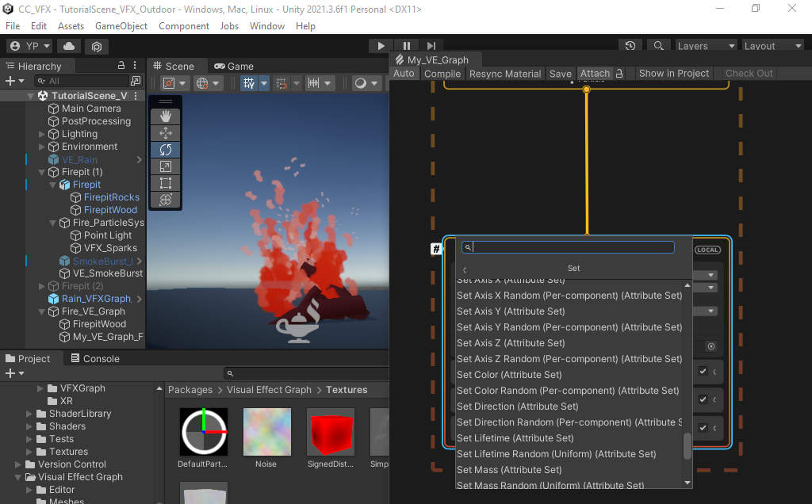Toggle the Hierarchy panel lock icon
Screen dimensions: 812x504
point(121,65)
